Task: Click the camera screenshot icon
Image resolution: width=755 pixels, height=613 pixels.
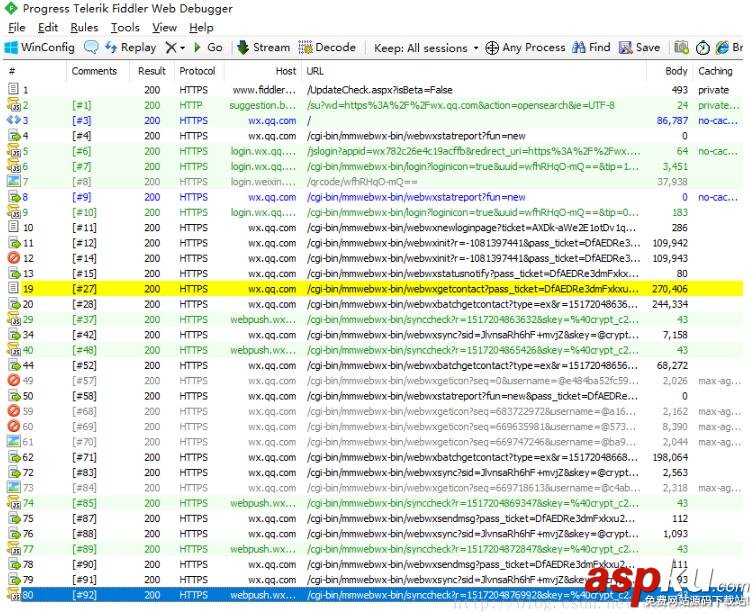Action: [681, 47]
